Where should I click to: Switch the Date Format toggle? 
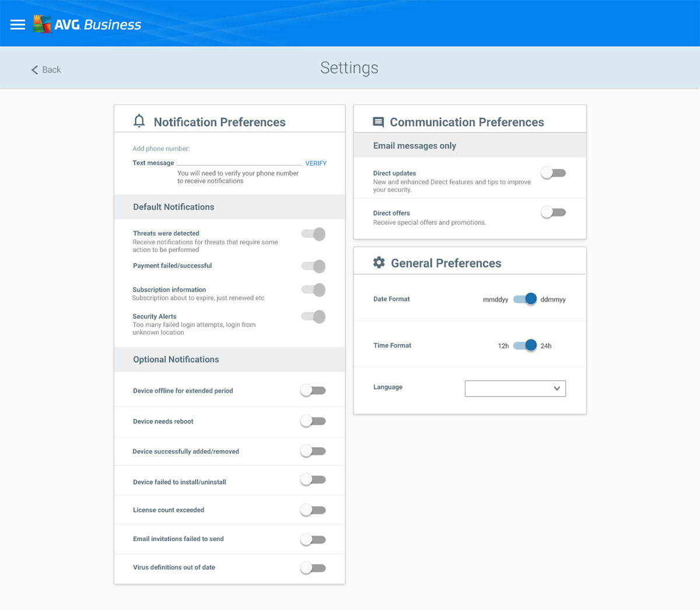[x=525, y=299]
